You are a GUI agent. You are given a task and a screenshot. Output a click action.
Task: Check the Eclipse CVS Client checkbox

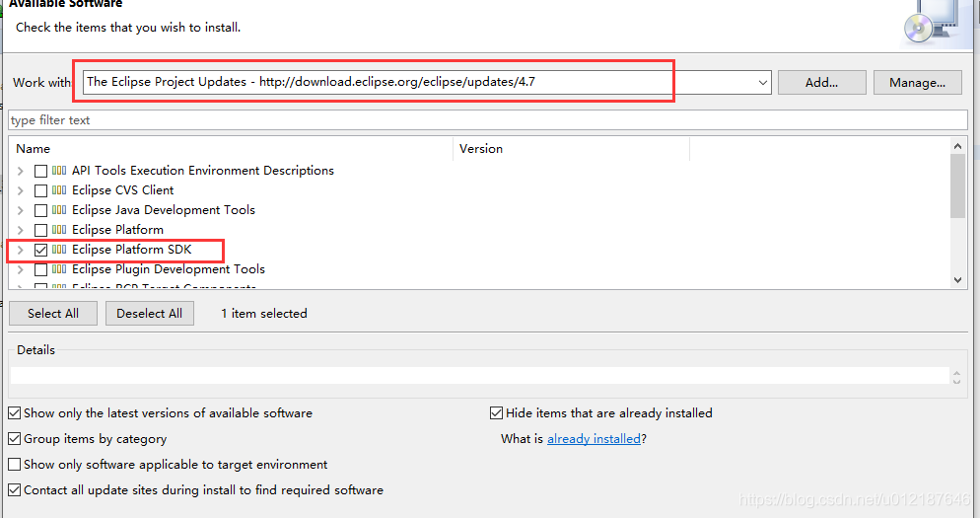(x=40, y=190)
